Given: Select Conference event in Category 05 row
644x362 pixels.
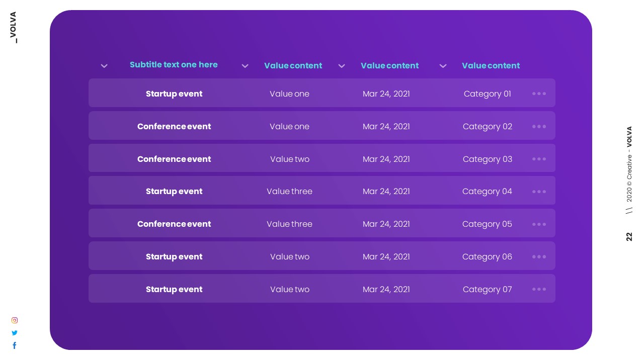Looking at the screenshot, I should tap(174, 224).
